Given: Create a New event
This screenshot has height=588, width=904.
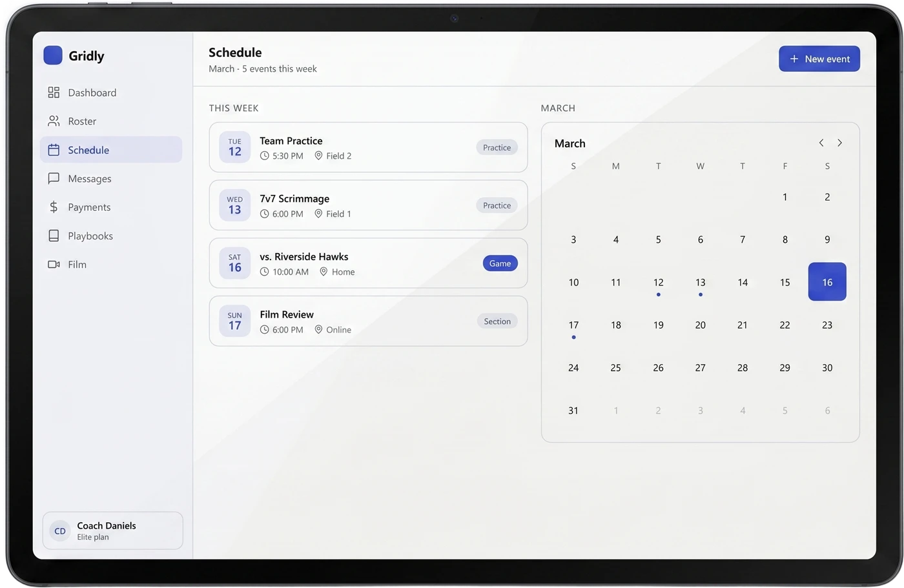Looking at the screenshot, I should pyautogui.click(x=819, y=59).
